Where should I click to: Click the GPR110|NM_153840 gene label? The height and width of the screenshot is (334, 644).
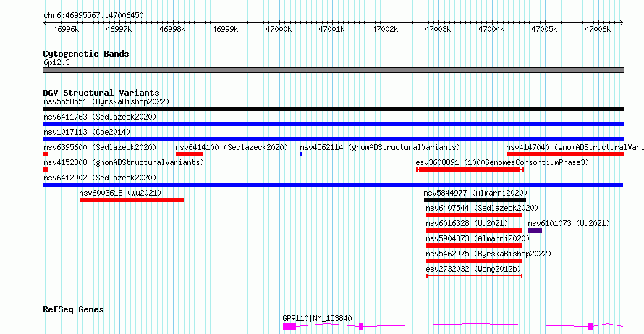click(317, 318)
